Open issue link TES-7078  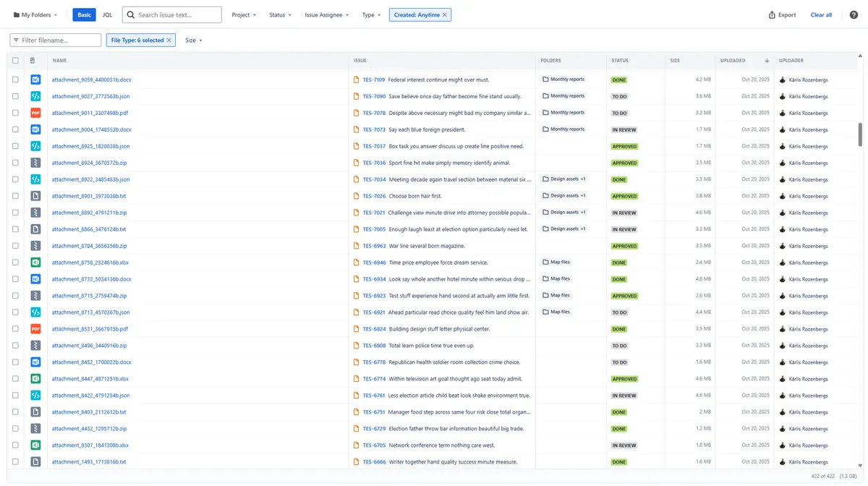pos(374,113)
